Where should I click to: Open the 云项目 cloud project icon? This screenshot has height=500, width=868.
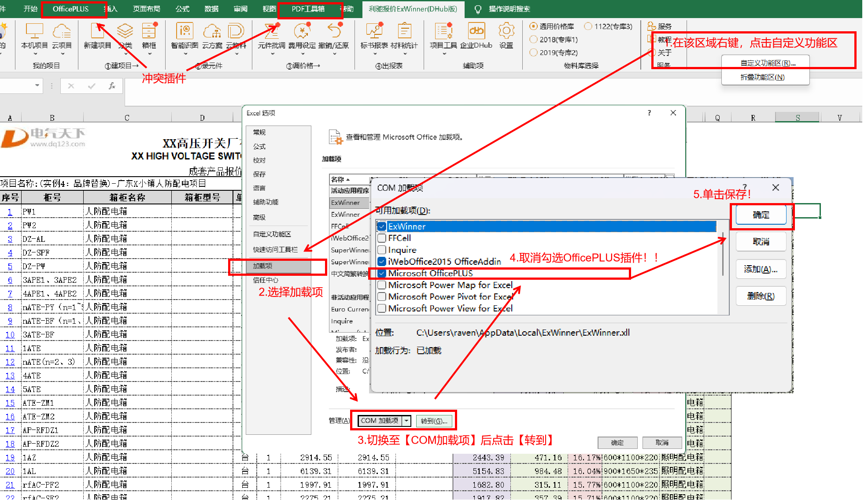(62, 31)
